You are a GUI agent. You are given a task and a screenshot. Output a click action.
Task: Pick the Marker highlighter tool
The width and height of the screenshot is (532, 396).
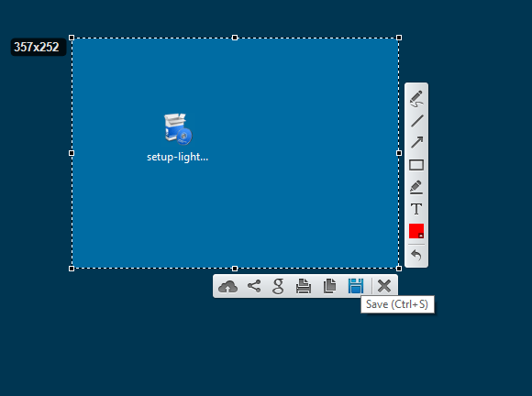(x=416, y=187)
